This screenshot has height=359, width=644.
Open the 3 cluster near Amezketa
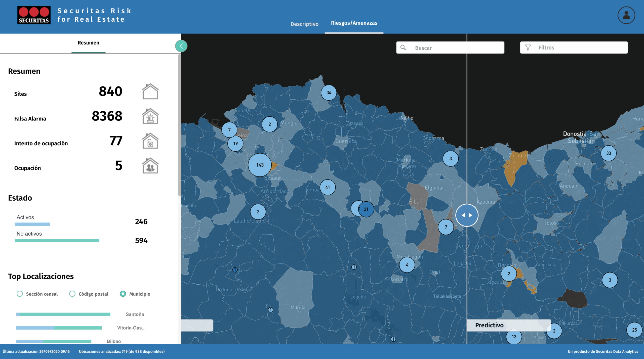[x=610, y=280]
